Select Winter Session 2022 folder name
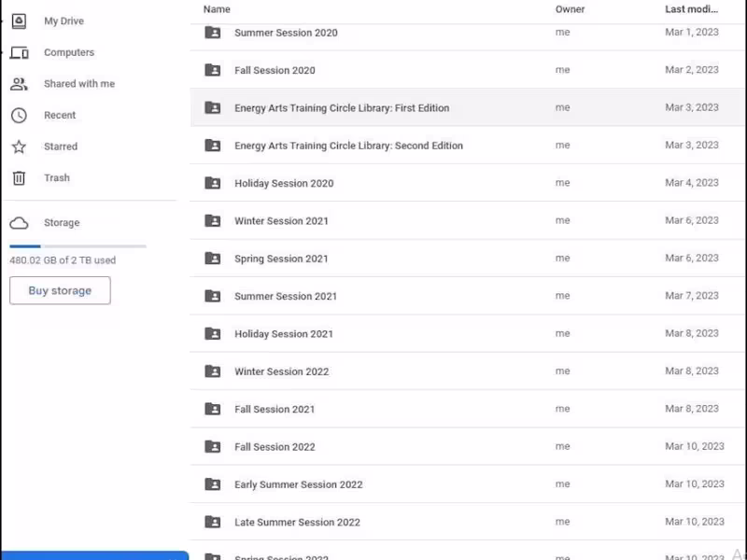The image size is (747, 560). pyautogui.click(x=282, y=371)
